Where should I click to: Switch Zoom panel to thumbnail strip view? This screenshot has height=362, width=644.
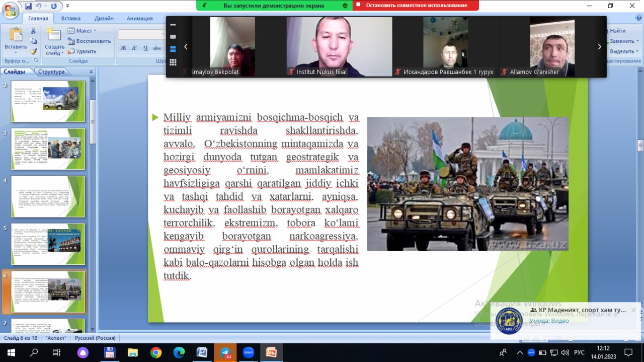[x=173, y=49]
